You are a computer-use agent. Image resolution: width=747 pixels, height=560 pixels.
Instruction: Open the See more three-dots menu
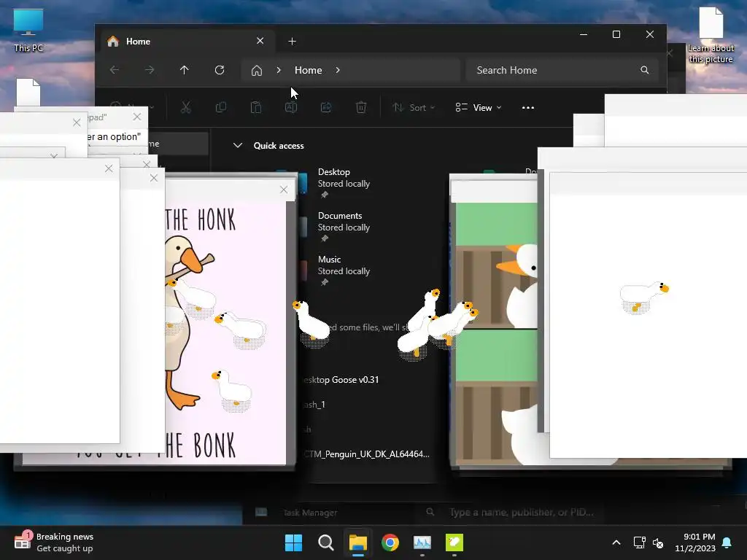pyautogui.click(x=528, y=108)
